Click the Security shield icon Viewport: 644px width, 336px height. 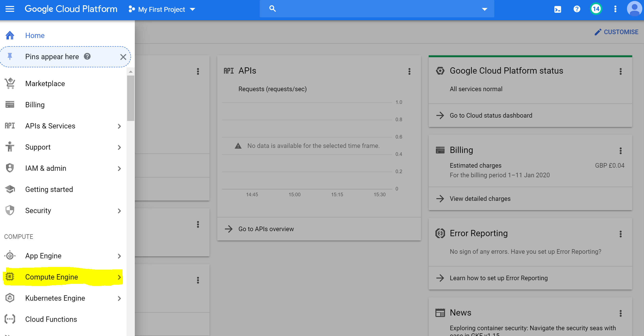tap(10, 210)
